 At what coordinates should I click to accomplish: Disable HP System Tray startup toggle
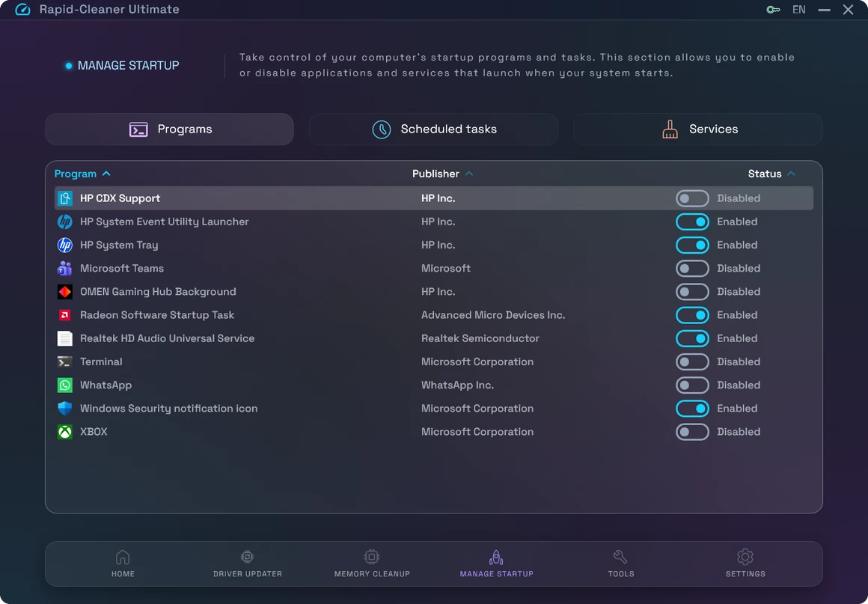[x=692, y=245]
